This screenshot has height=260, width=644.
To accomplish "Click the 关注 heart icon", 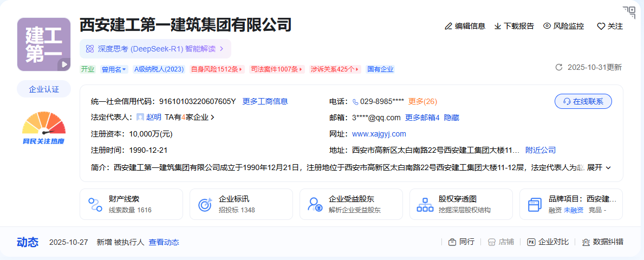I will [x=601, y=27].
